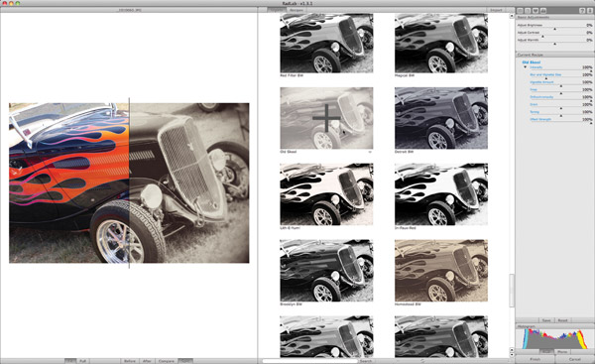The height and width of the screenshot is (364, 595).
Task: Click the first icon in the top-right panel toolbar
Action: 521,11
